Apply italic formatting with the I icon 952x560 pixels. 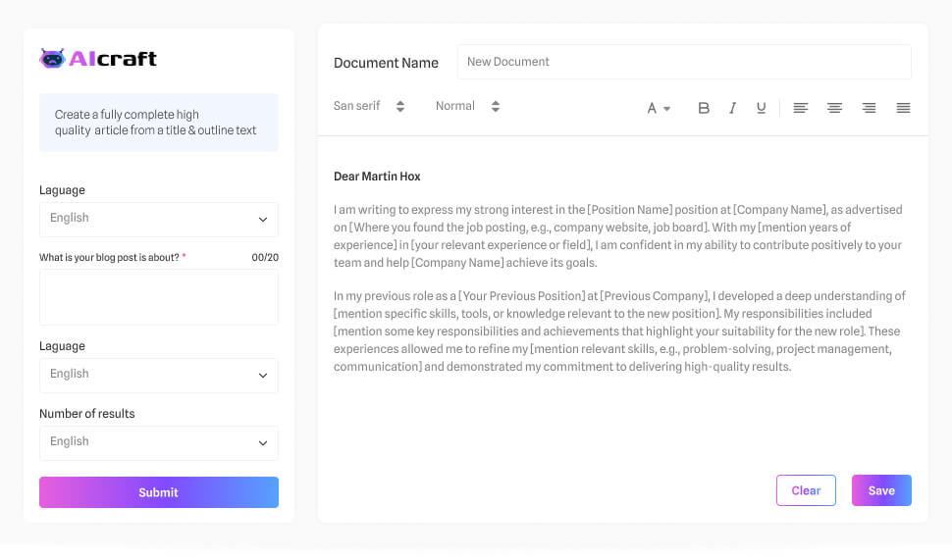coord(732,108)
